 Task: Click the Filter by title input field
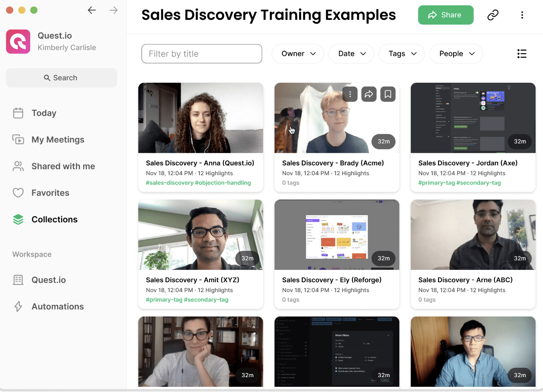point(202,53)
